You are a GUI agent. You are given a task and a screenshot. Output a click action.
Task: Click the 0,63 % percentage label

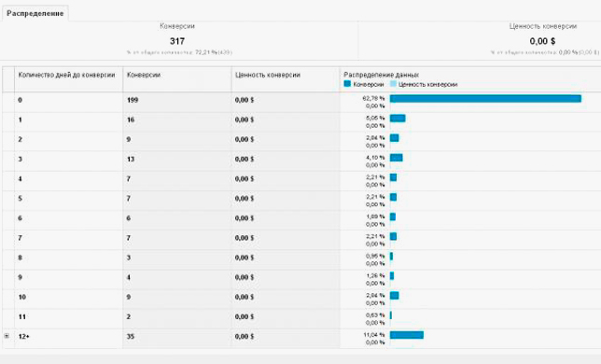pos(375,315)
